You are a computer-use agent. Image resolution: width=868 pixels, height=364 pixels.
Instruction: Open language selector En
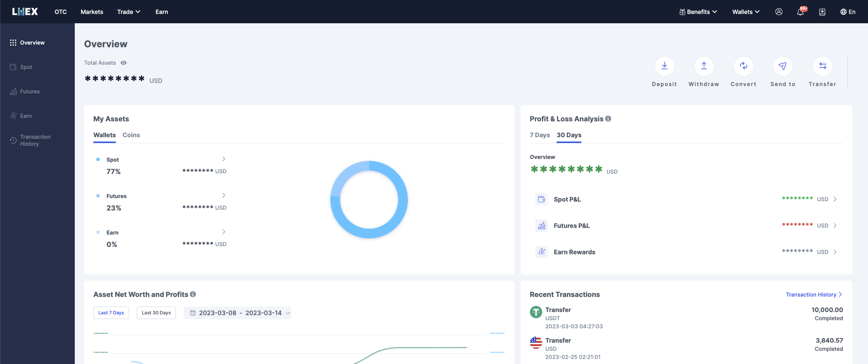pos(848,12)
